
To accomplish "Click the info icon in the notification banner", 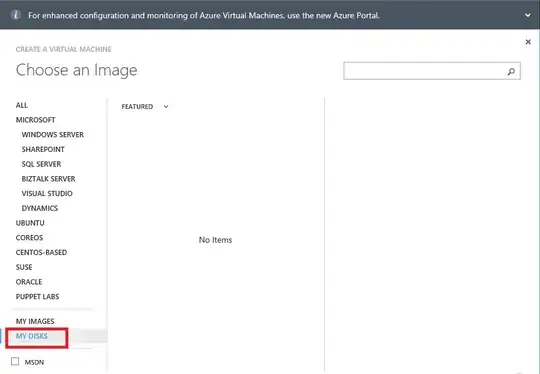I will pos(16,15).
